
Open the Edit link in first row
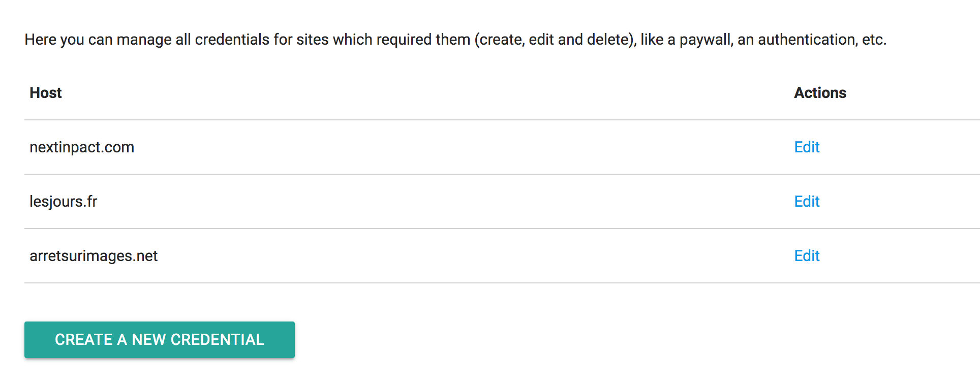(x=807, y=147)
